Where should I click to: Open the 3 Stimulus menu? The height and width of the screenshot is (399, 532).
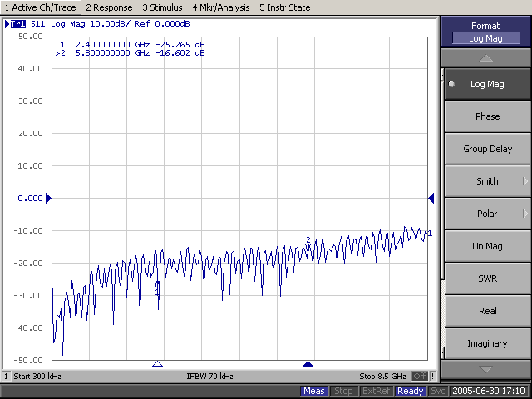pos(162,7)
